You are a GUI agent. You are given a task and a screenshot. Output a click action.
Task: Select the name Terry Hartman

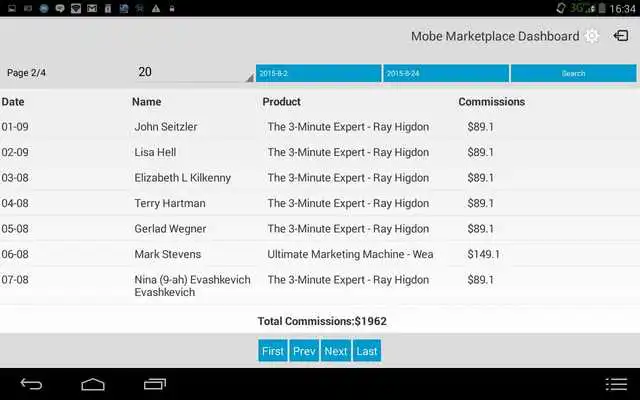170,203
